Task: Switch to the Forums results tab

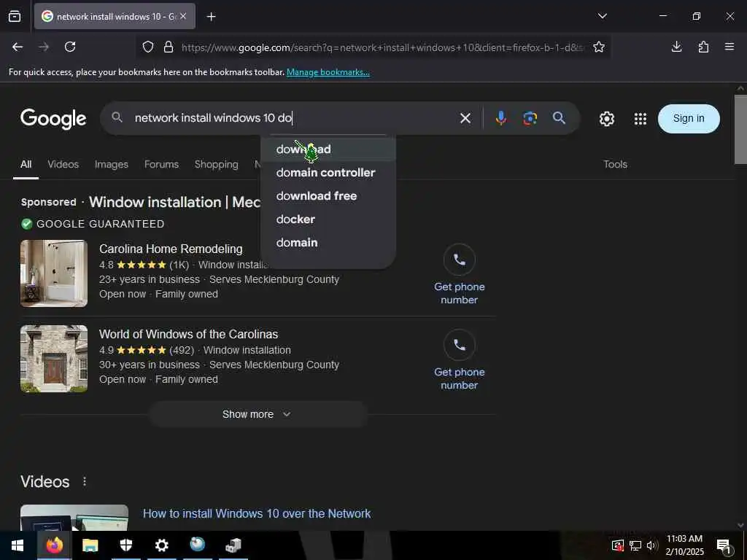Action: point(161,164)
